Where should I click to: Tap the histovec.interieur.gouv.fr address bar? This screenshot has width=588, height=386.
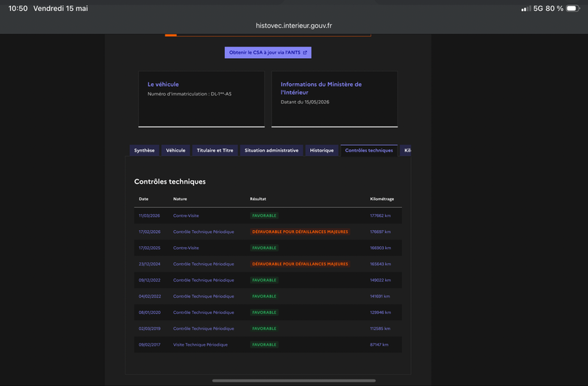tap(293, 26)
